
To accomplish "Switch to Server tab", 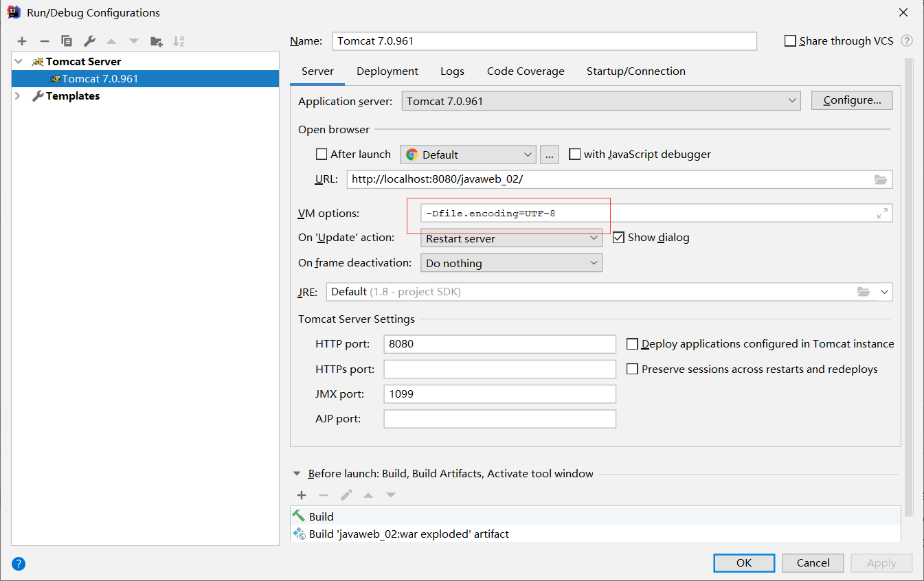I will coord(317,71).
